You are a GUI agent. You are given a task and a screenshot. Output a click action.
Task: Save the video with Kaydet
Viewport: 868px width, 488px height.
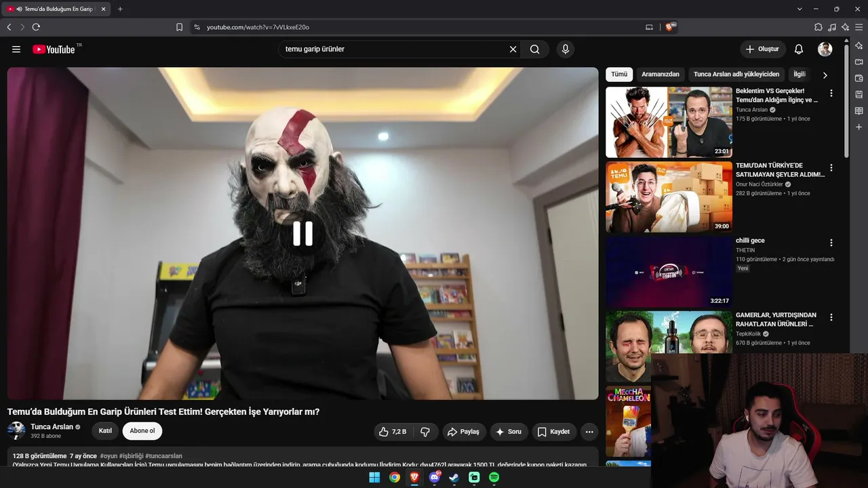(x=553, y=432)
